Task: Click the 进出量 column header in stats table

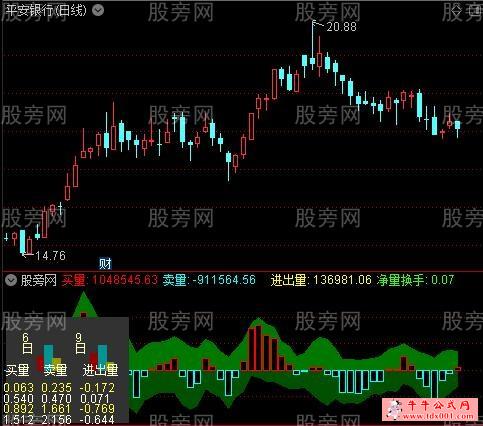Action: click(100, 370)
